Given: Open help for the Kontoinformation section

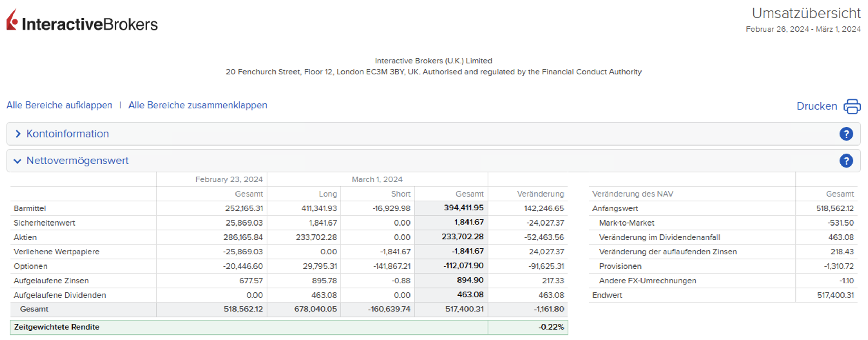Looking at the screenshot, I should [846, 134].
